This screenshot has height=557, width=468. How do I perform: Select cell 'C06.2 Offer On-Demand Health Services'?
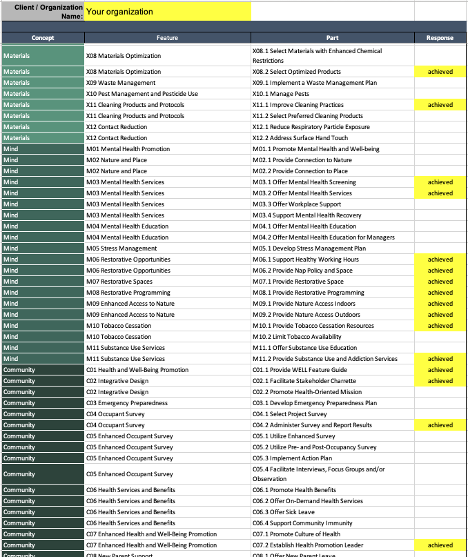333,501
